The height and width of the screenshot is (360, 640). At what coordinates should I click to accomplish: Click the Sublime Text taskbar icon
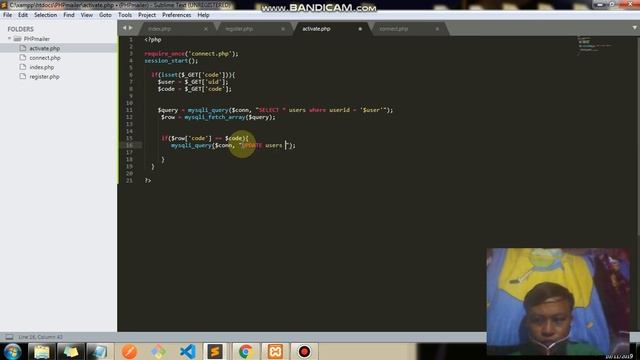pyautogui.click(x=215, y=351)
